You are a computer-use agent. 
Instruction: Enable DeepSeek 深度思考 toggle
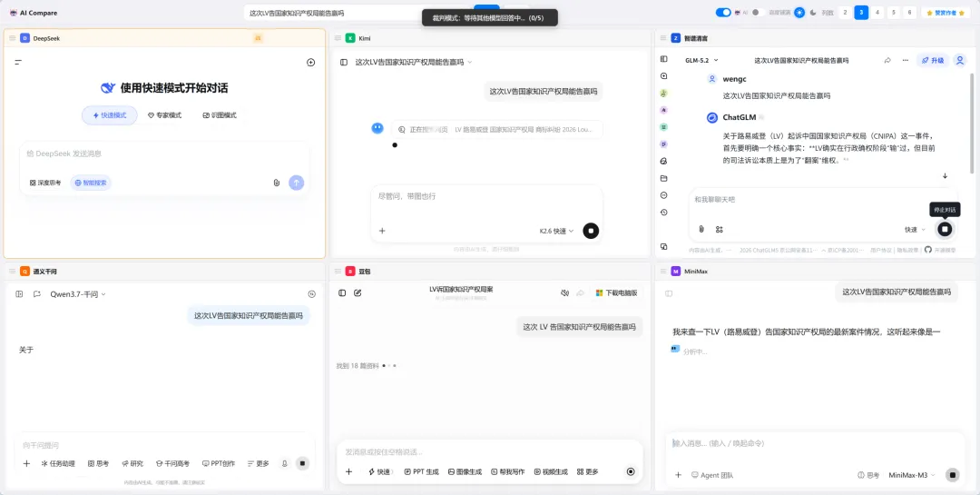click(x=45, y=183)
